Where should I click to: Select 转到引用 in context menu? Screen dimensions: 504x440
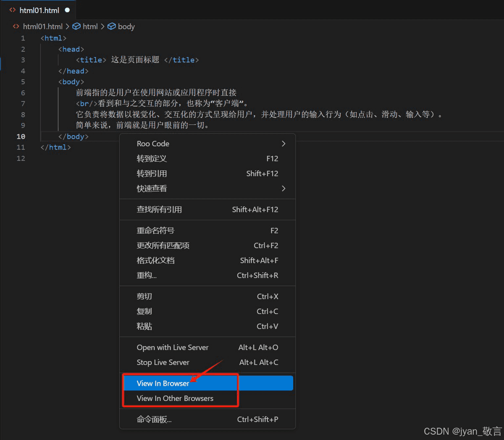tap(152, 174)
